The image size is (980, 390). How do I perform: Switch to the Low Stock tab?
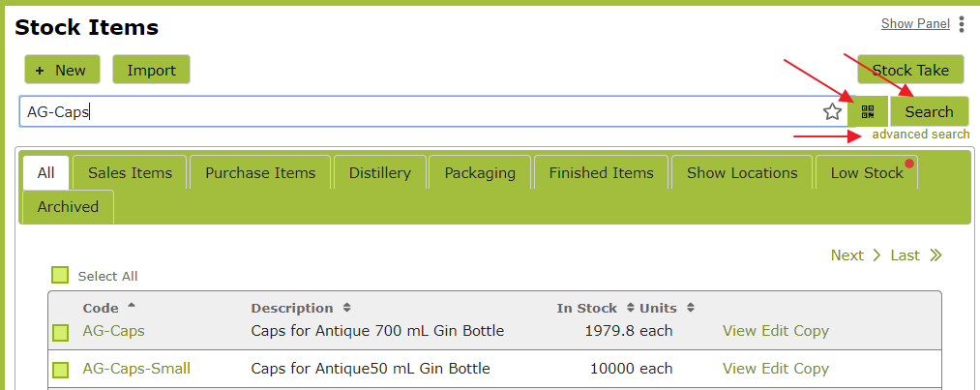(866, 172)
